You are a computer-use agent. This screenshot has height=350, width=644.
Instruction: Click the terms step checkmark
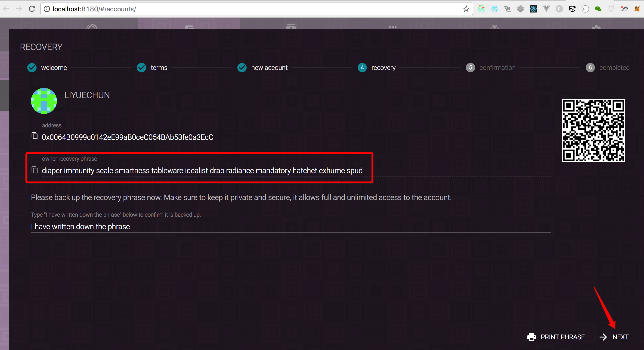142,68
